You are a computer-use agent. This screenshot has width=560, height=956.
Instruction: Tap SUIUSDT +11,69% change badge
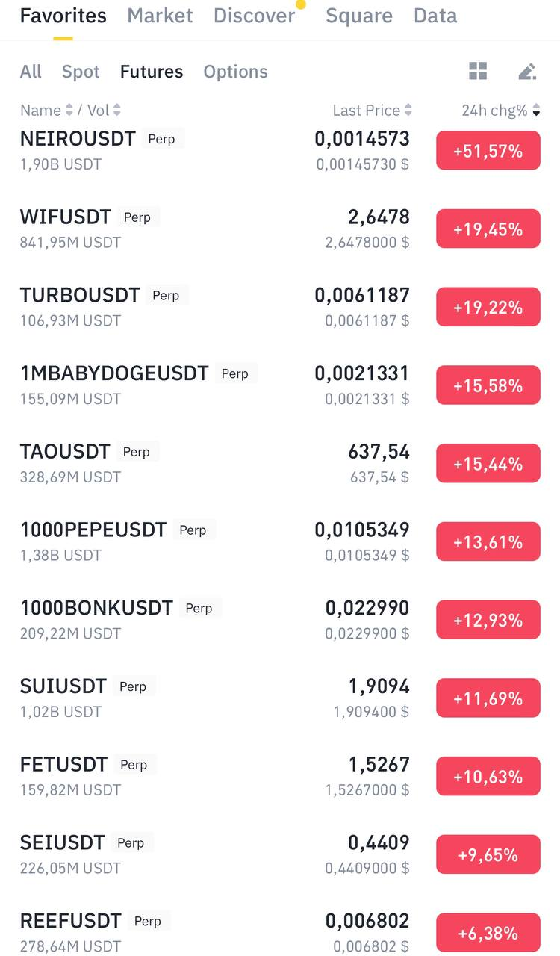[488, 698]
